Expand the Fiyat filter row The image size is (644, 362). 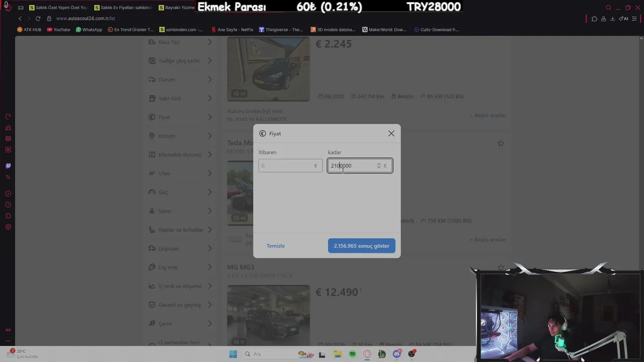pos(181,117)
